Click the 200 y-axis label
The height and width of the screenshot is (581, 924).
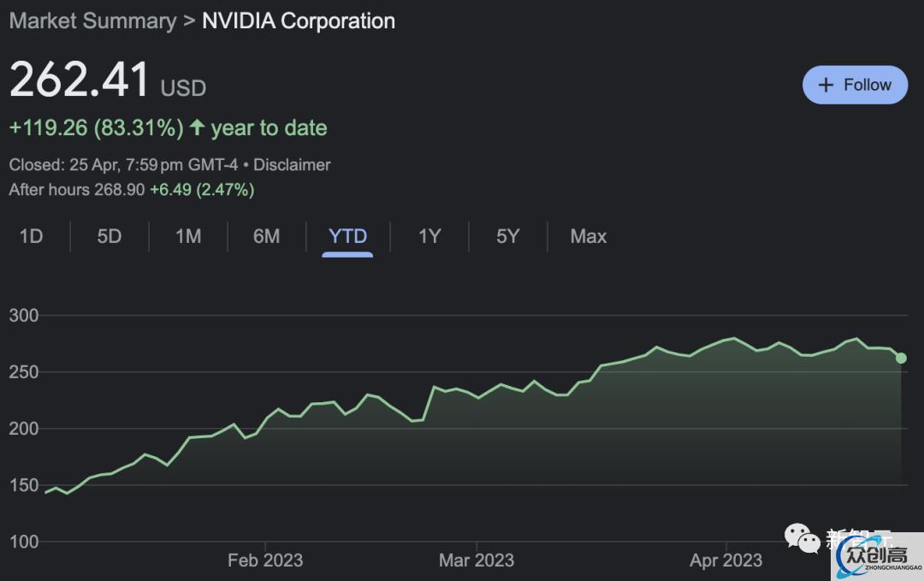[x=24, y=429]
